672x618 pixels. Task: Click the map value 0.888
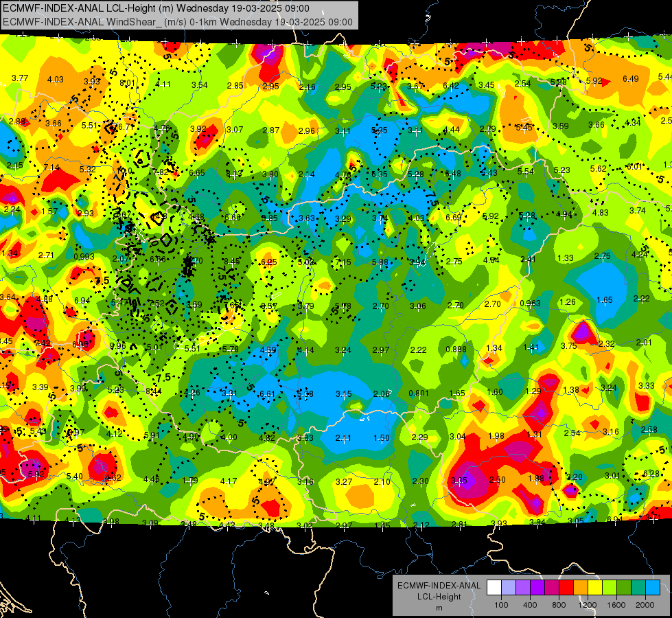tap(456, 349)
